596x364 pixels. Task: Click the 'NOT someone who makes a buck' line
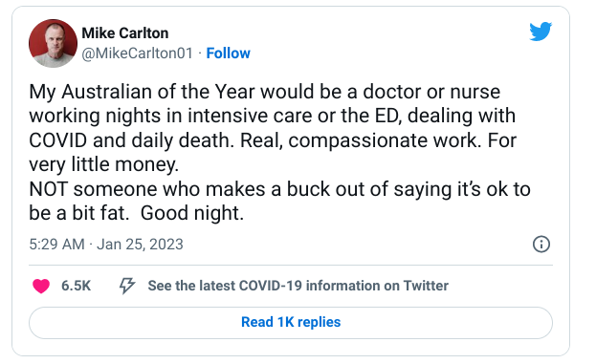[279, 189]
